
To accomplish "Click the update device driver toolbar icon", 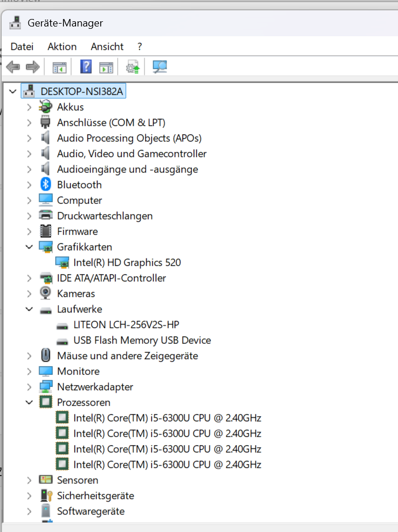I will click(x=132, y=67).
